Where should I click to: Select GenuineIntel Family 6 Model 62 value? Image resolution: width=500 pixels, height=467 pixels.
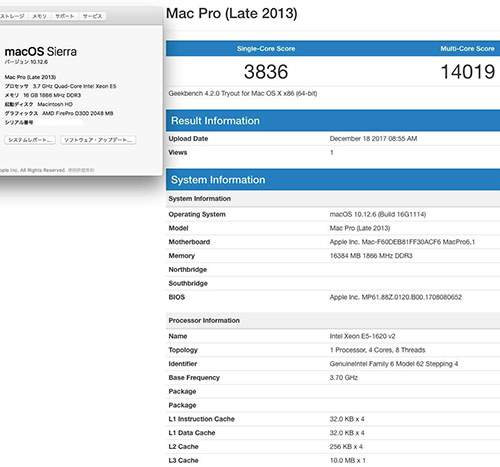[x=394, y=364]
